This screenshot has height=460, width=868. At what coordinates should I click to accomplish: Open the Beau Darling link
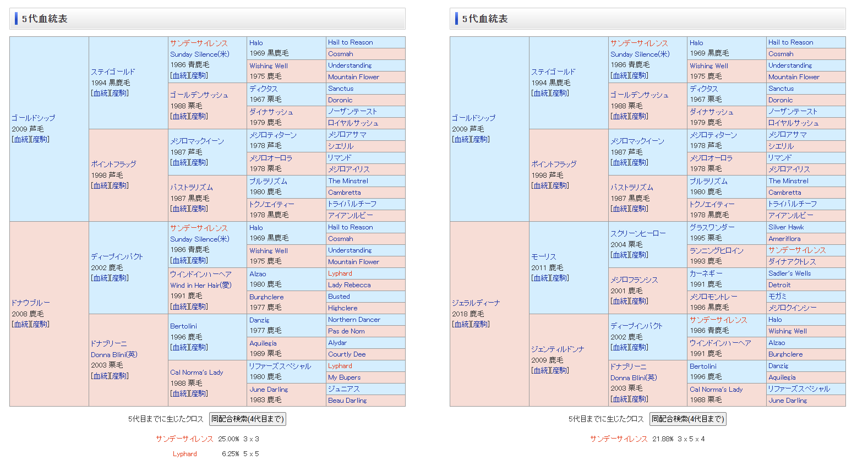pos(347,401)
